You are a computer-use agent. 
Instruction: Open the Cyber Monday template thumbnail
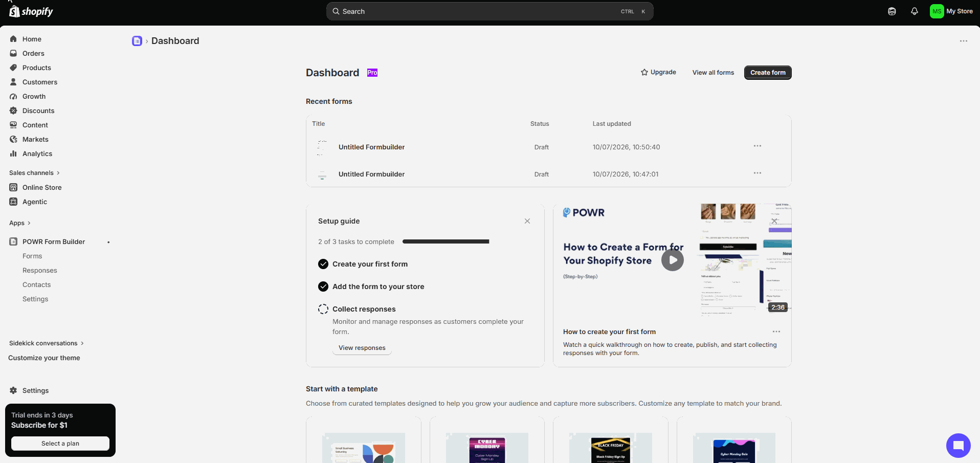pos(487,448)
